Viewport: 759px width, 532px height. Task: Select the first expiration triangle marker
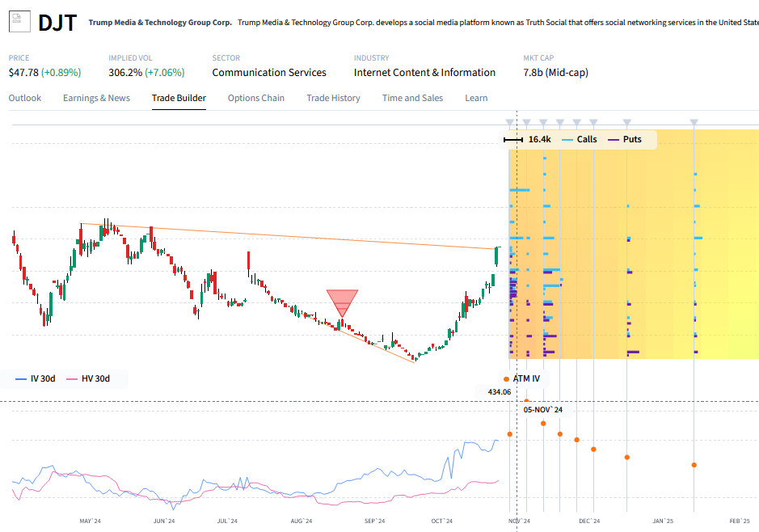(x=509, y=122)
